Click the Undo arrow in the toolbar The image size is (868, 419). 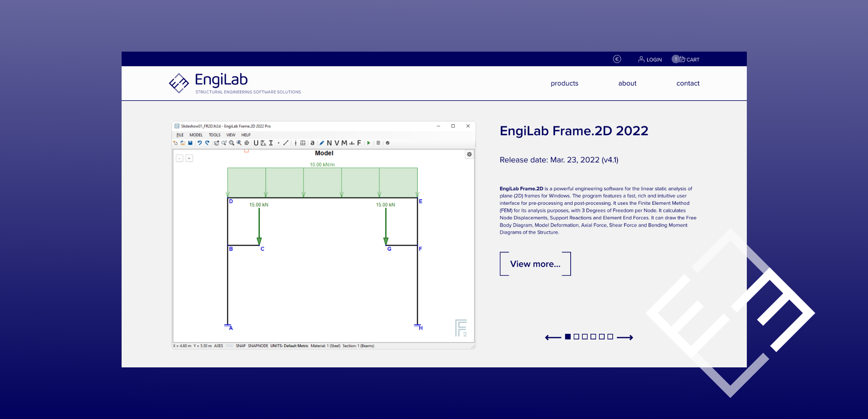[x=199, y=143]
